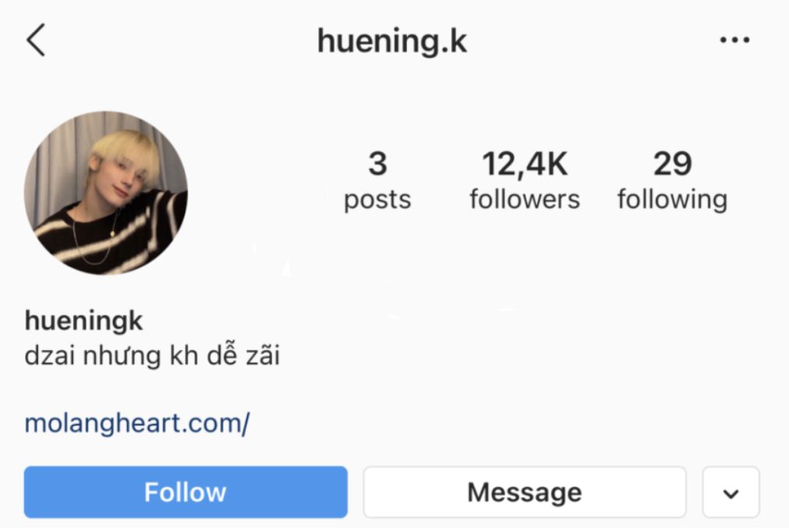Click the word 'Follow' on the blue button
The image size is (789, 532).
[x=186, y=492]
